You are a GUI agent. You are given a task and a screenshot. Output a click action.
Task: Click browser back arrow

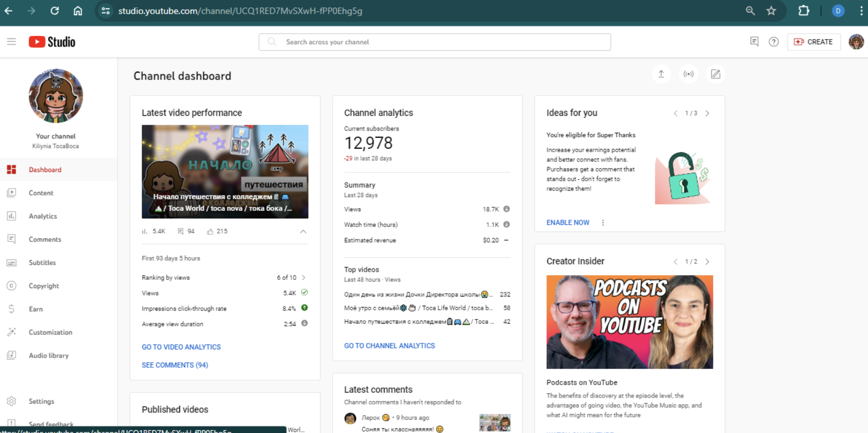point(8,11)
